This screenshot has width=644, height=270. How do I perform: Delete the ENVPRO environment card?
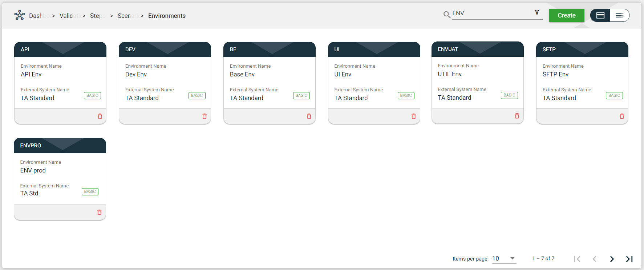click(x=100, y=213)
